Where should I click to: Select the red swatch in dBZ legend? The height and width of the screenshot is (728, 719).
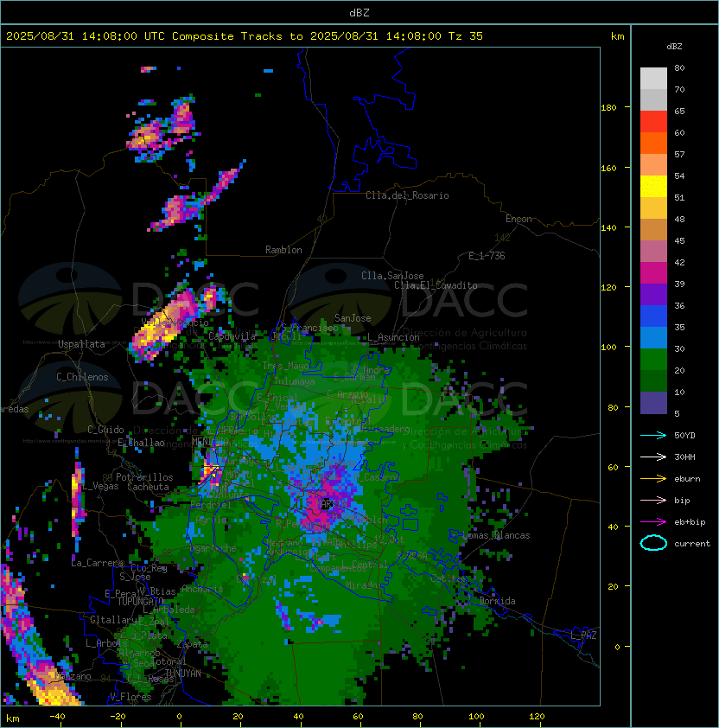[653, 122]
